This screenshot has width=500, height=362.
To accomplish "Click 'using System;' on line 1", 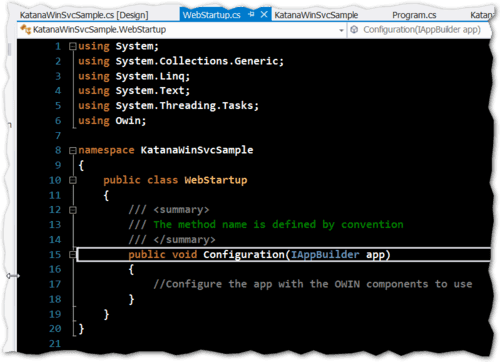I will coord(118,46).
